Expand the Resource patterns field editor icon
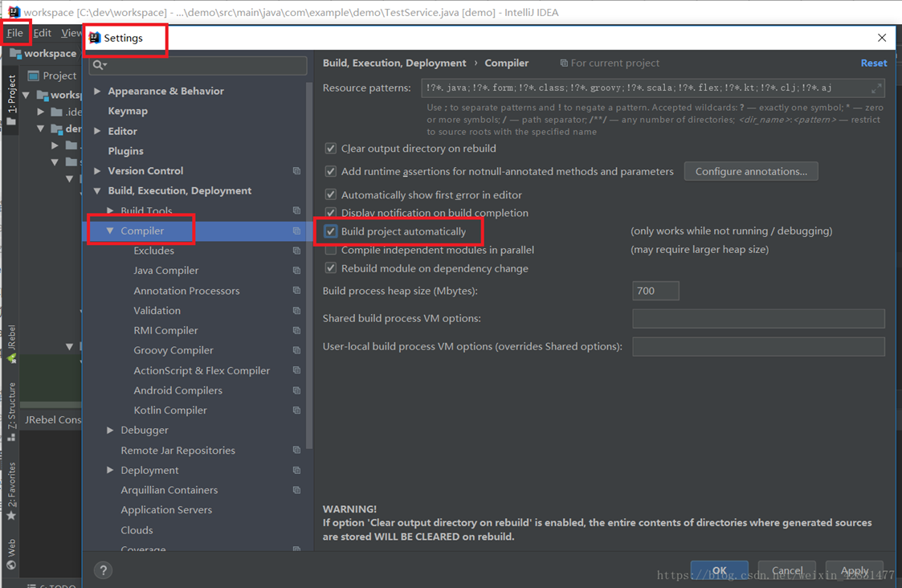 tap(876, 88)
